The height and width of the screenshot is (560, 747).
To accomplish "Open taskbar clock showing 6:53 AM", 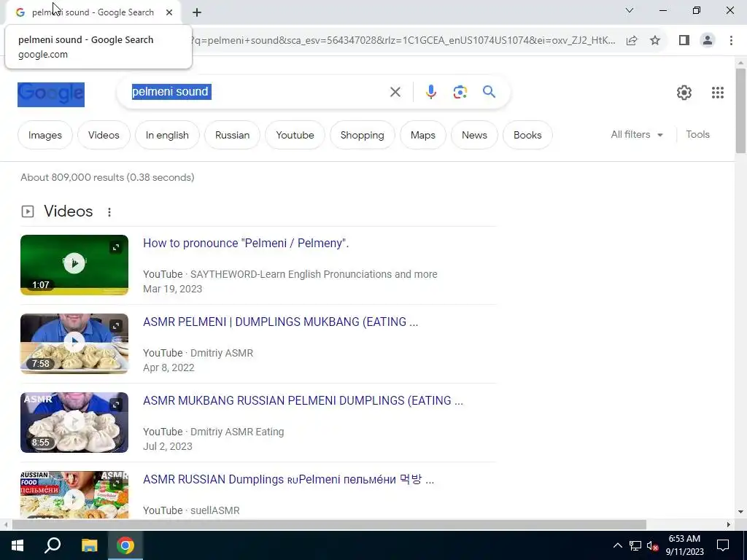I will pos(684,545).
